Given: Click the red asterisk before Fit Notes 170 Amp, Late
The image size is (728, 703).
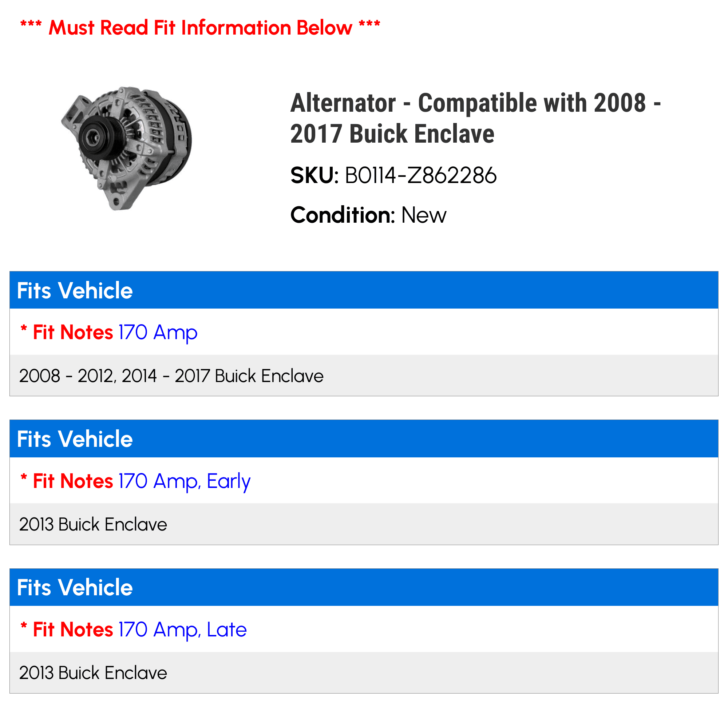Looking at the screenshot, I should coord(24,626).
